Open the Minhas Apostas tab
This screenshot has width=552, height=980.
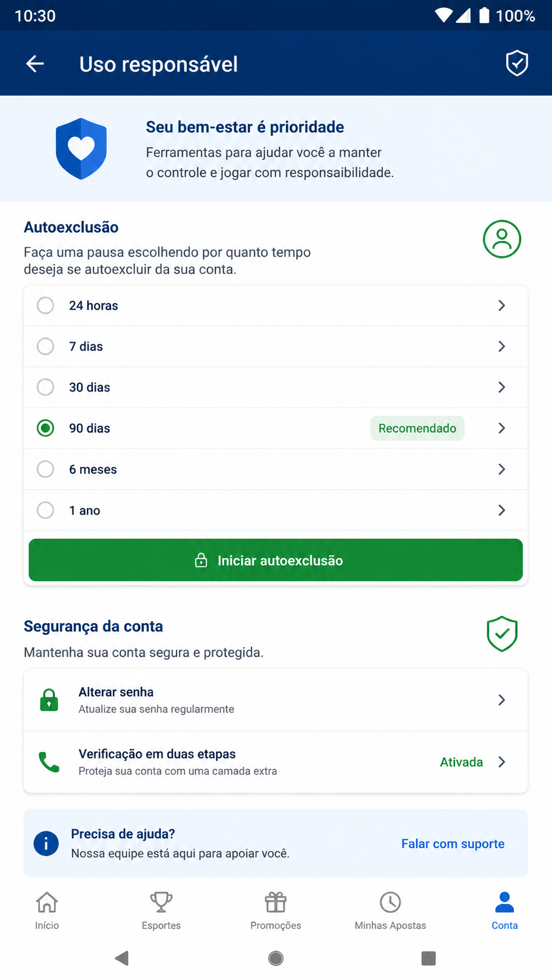[390, 911]
